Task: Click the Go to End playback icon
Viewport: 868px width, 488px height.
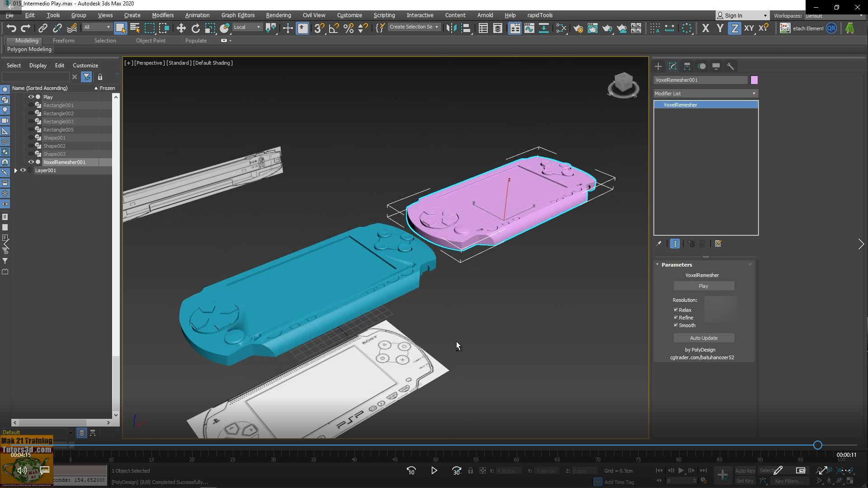Action: pos(703,470)
